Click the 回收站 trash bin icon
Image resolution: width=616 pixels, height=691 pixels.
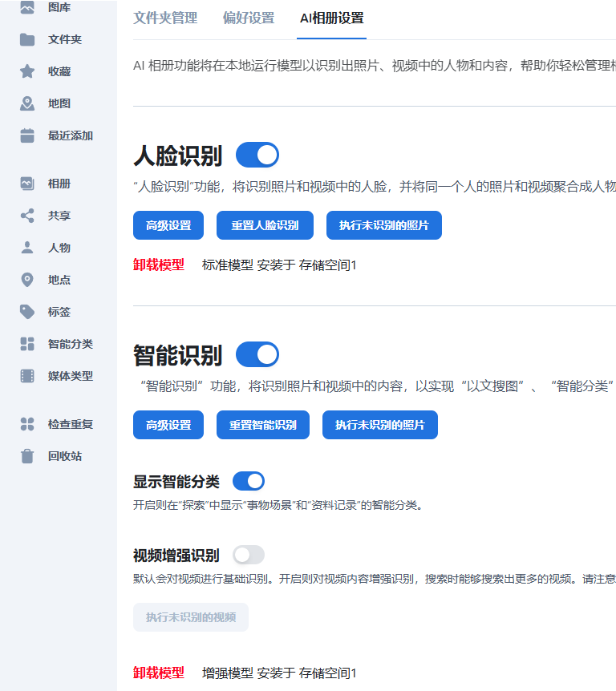(27, 456)
